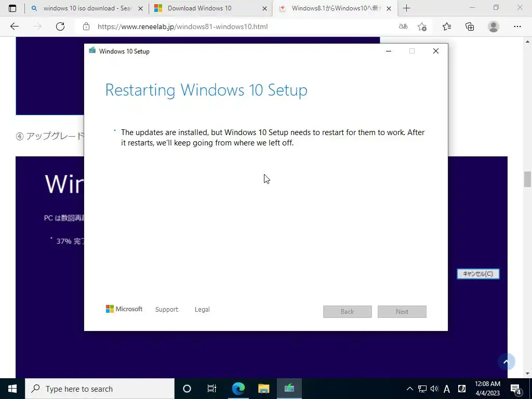The height and width of the screenshot is (399, 532).
Task: Refresh the reneelab page
Action: coord(60,26)
